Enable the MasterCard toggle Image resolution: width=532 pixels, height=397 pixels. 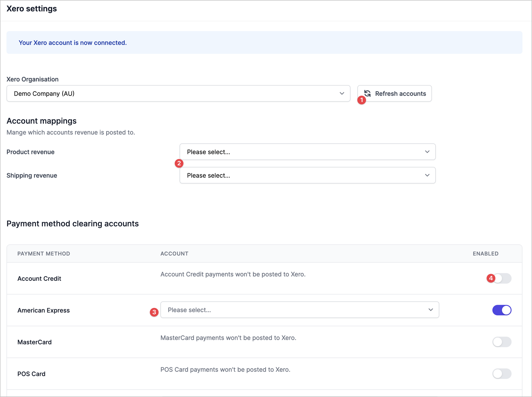pos(502,342)
